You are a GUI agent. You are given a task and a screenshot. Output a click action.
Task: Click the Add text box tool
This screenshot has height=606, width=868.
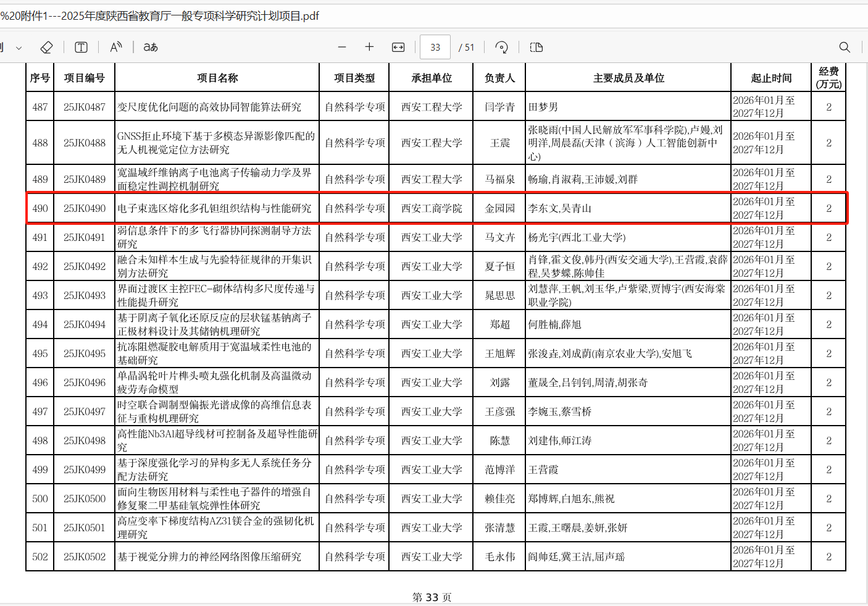[81, 48]
